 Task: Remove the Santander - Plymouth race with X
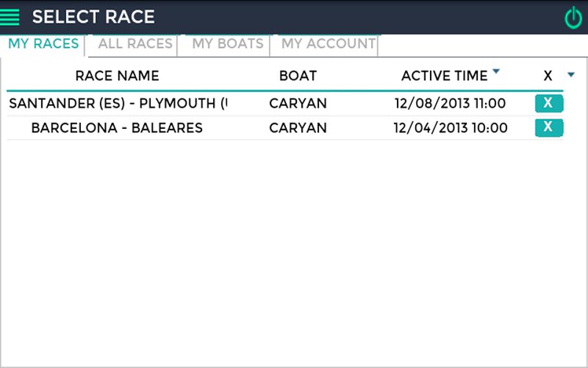tap(548, 103)
